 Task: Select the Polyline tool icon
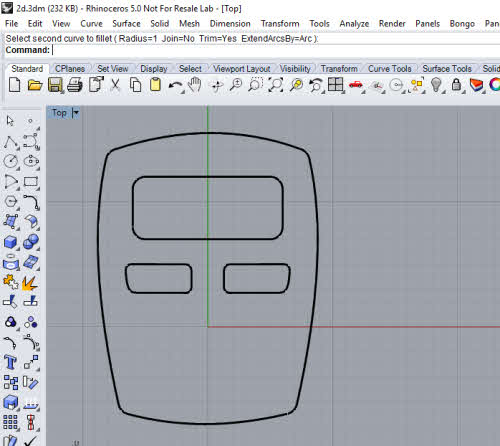tap(11, 142)
